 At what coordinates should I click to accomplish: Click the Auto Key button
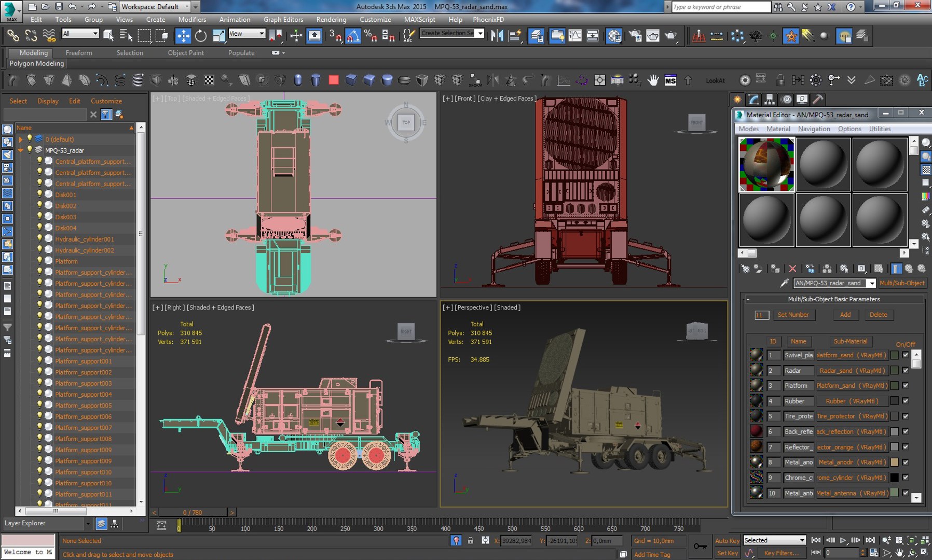tap(727, 541)
